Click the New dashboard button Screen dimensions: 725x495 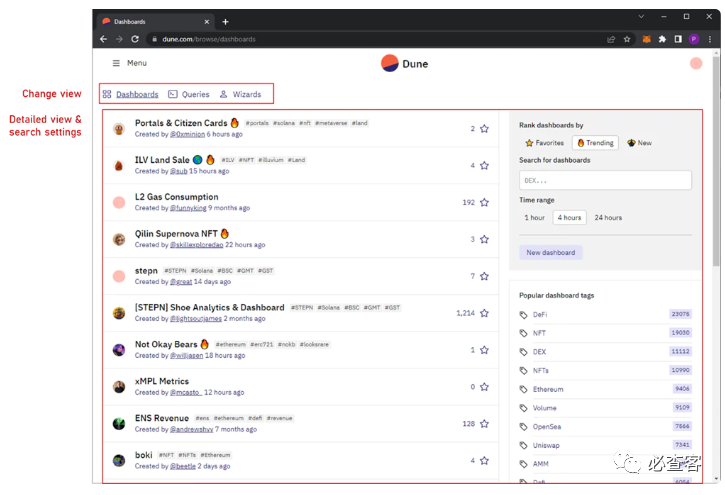pyautogui.click(x=551, y=252)
